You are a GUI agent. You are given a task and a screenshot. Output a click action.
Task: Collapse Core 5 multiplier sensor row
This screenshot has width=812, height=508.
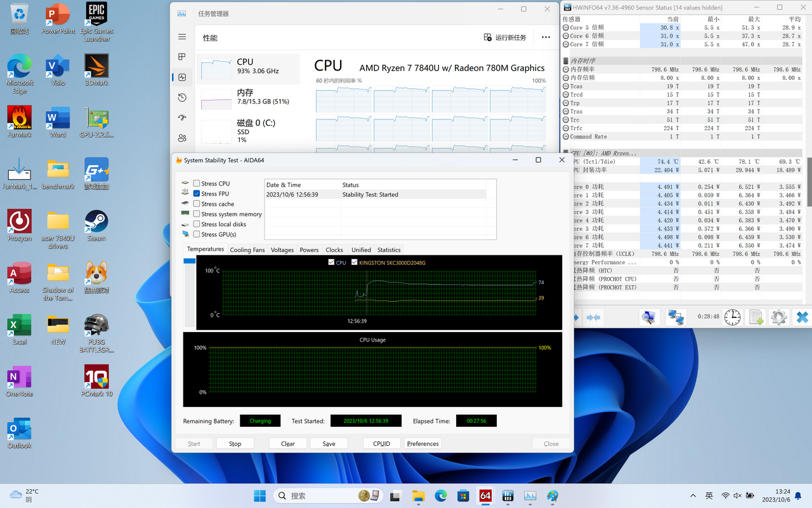pyautogui.click(x=565, y=27)
